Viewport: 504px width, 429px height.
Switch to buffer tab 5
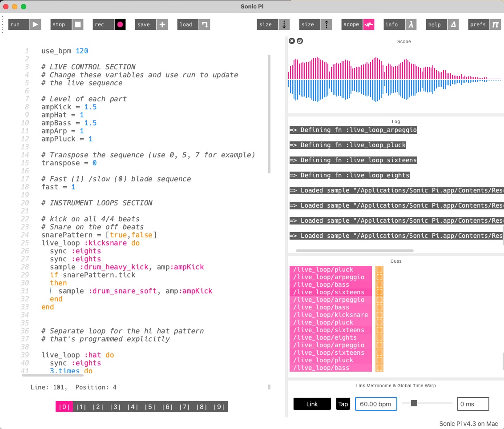coord(150,407)
